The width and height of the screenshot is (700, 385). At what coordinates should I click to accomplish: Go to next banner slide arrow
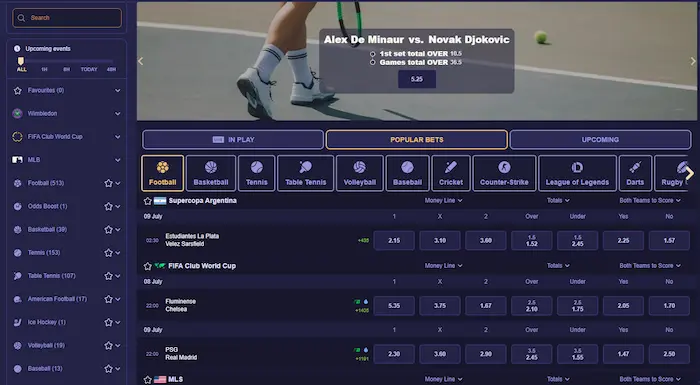[693, 61]
